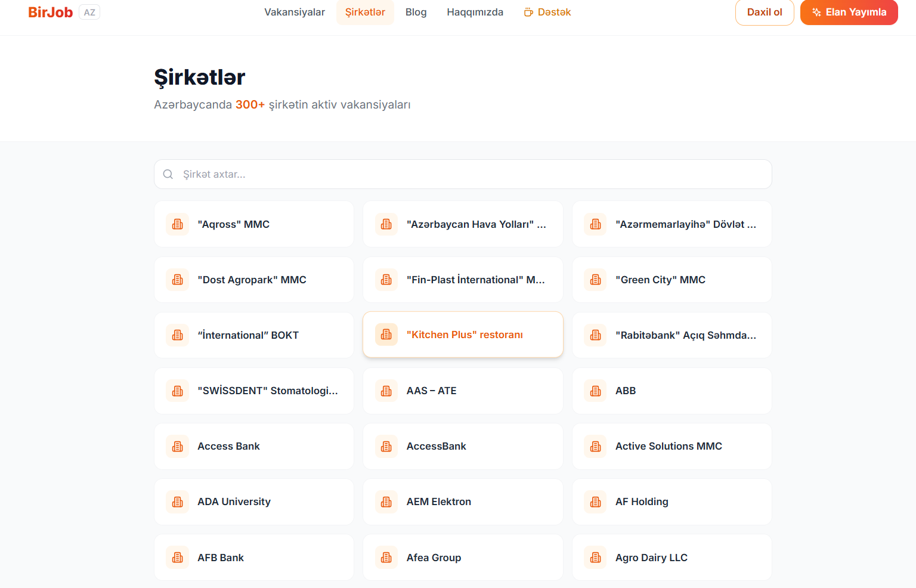This screenshot has width=916, height=588.
Task: Select the building icon next to AAS – ATE
Action: [386, 391]
